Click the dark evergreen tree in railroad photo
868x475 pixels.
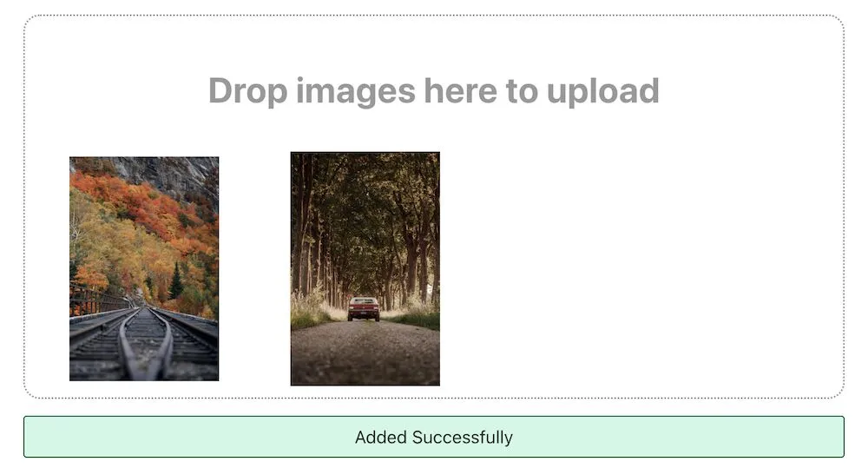coord(176,281)
